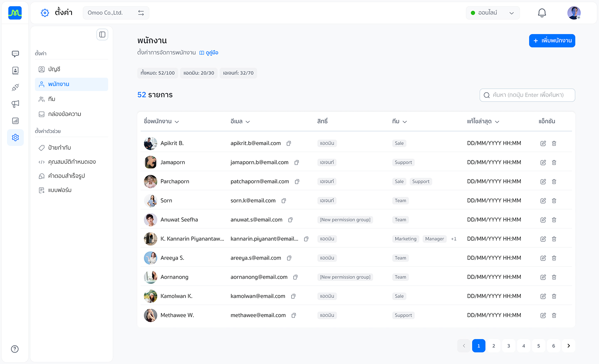Go to page 4
The image size is (599, 364).
(x=524, y=346)
